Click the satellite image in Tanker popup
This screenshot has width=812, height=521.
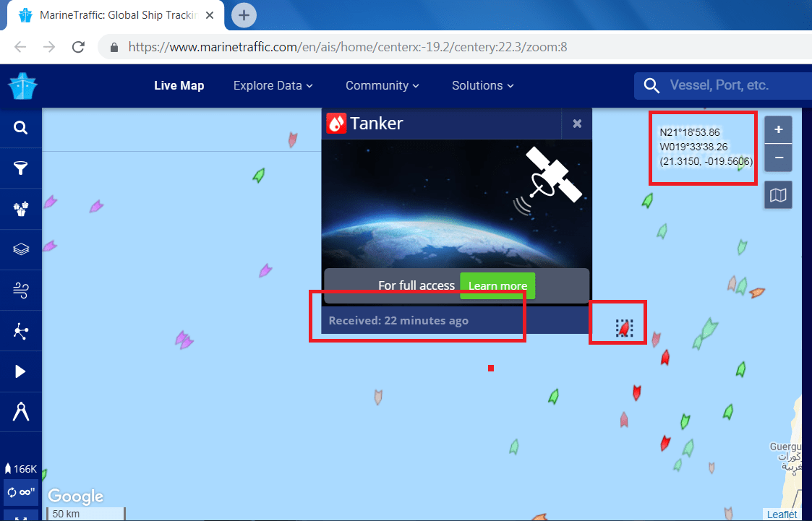pos(456,203)
